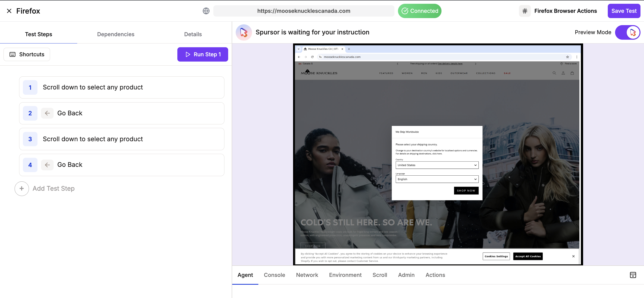Click the plus icon to add test step
The image size is (644, 298).
click(22, 188)
